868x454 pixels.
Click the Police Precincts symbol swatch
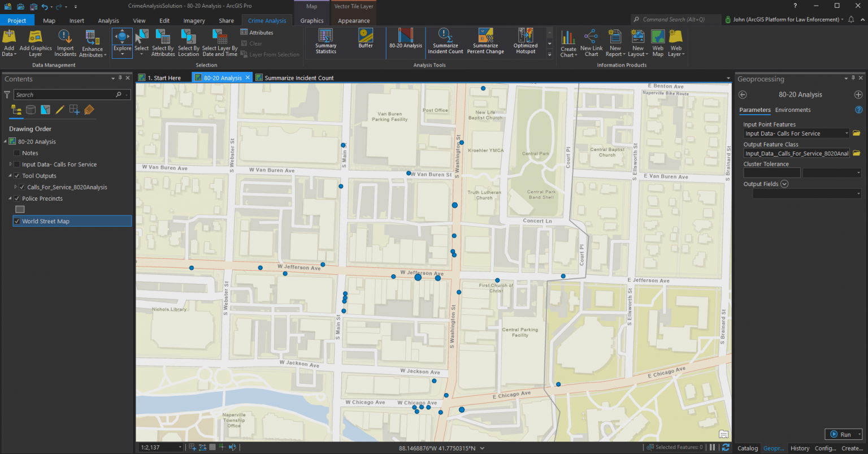(20, 209)
